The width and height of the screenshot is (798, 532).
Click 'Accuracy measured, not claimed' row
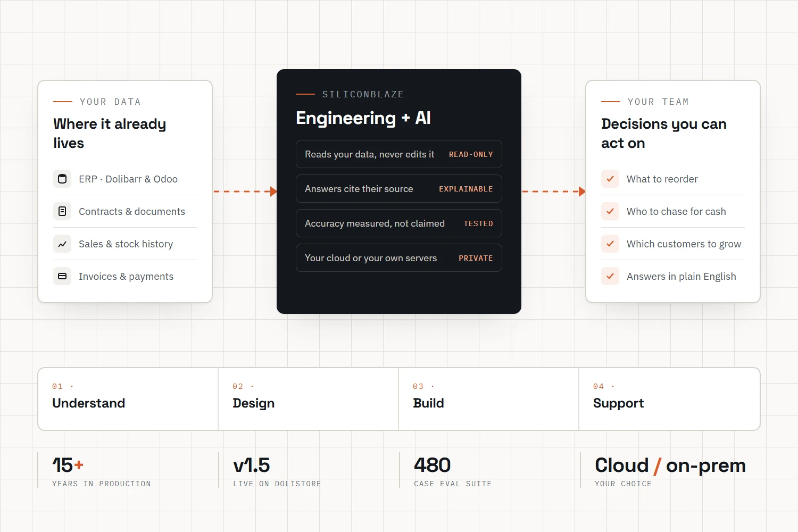pyautogui.click(x=399, y=223)
